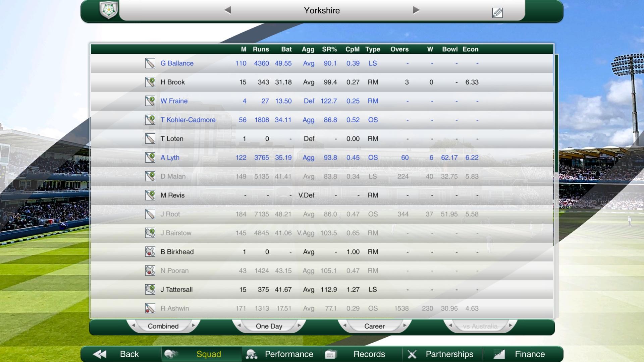Image resolution: width=644 pixels, height=362 pixels.
Task: Show next team using right arrow
Action: (x=416, y=10)
